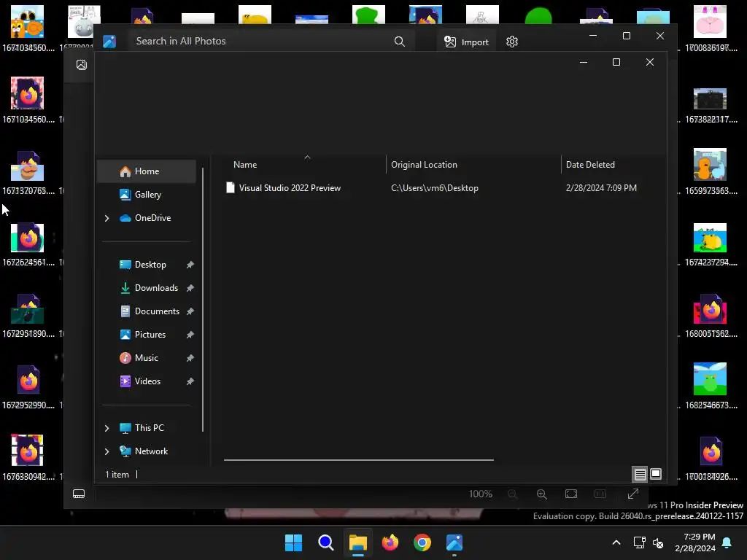Open the Videos quick access folder

click(x=147, y=381)
